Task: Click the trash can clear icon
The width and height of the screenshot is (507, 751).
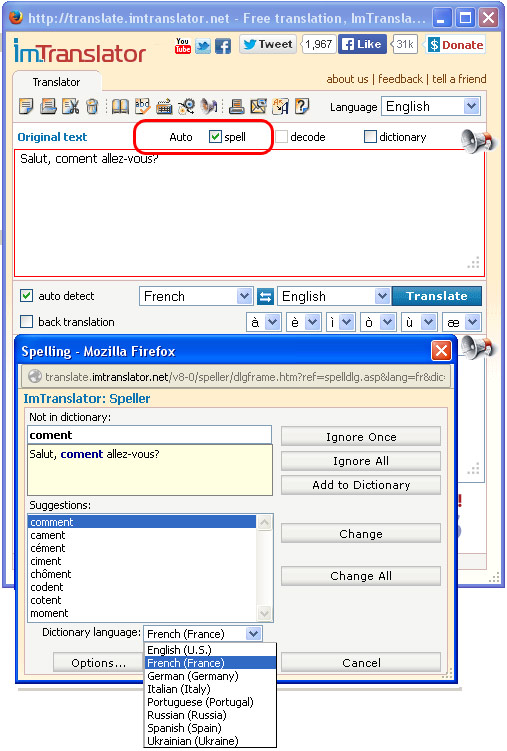Action: [92, 106]
